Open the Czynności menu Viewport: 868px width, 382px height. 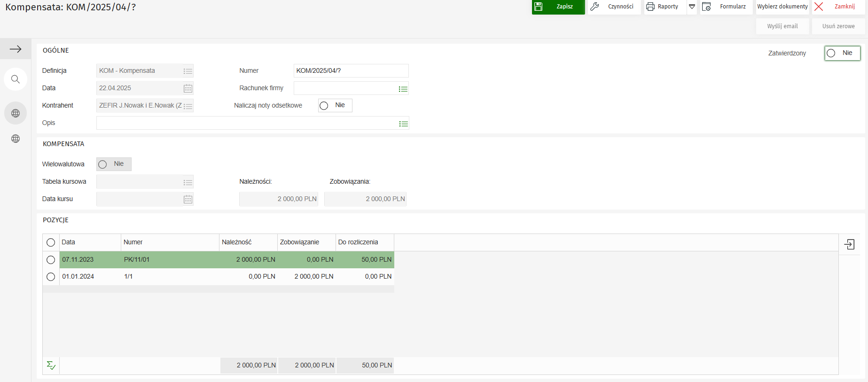tap(614, 7)
